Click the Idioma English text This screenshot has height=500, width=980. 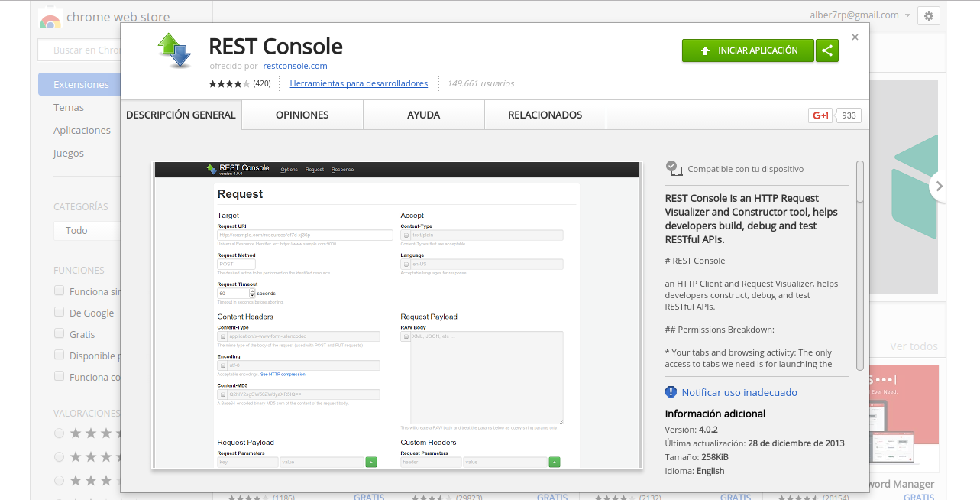tap(694, 471)
